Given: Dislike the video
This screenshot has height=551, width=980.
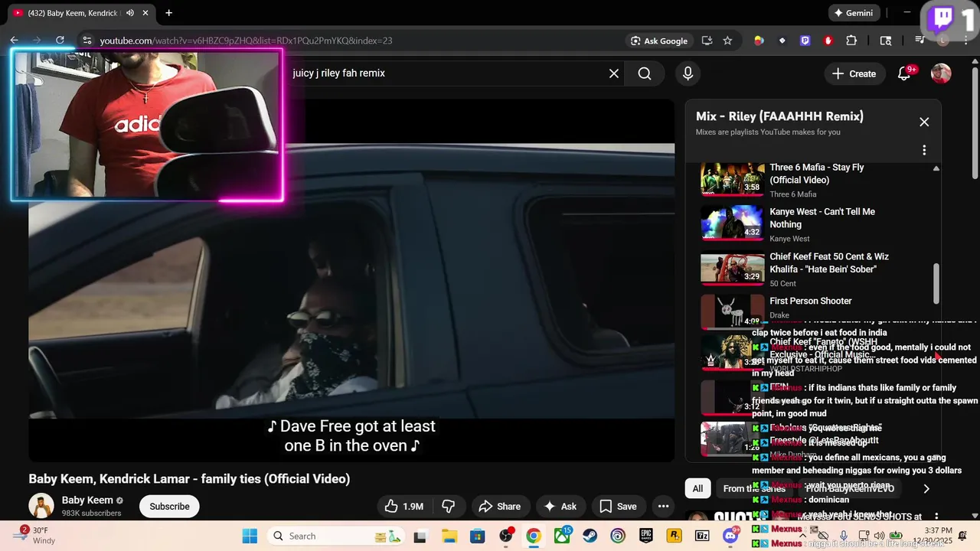Looking at the screenshot, I should [x=449, y=506].
